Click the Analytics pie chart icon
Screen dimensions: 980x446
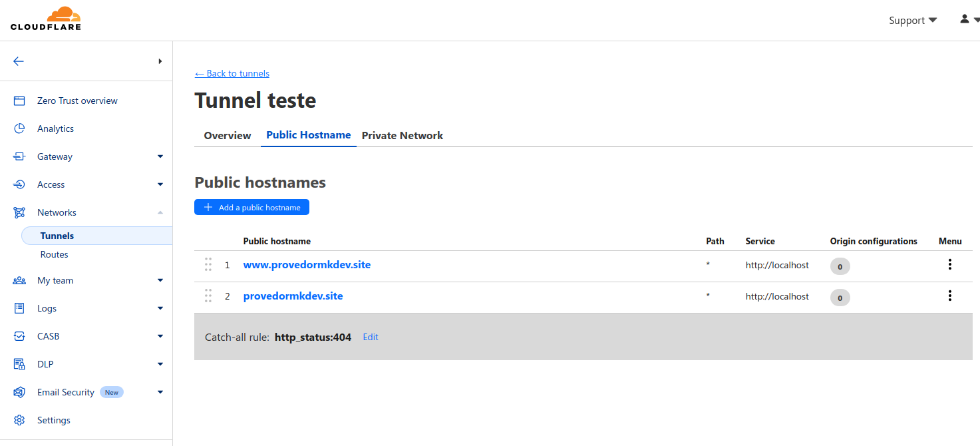[19, 128]
